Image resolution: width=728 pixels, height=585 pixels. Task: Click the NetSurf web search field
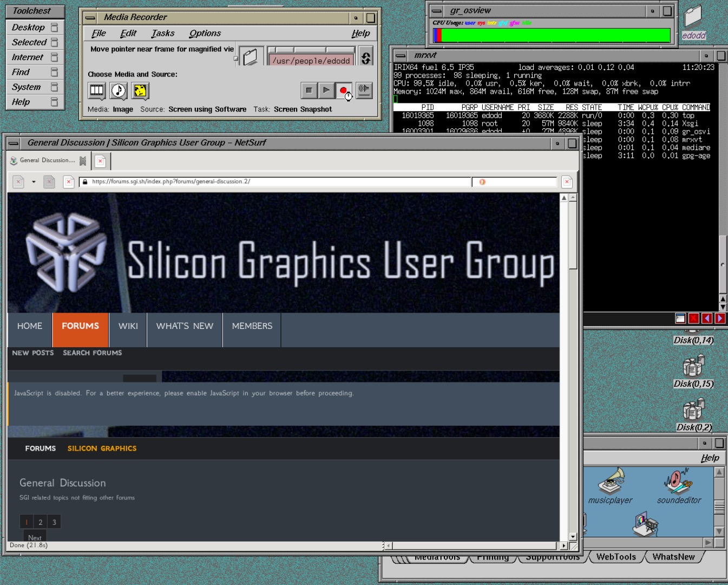[514, 182]
